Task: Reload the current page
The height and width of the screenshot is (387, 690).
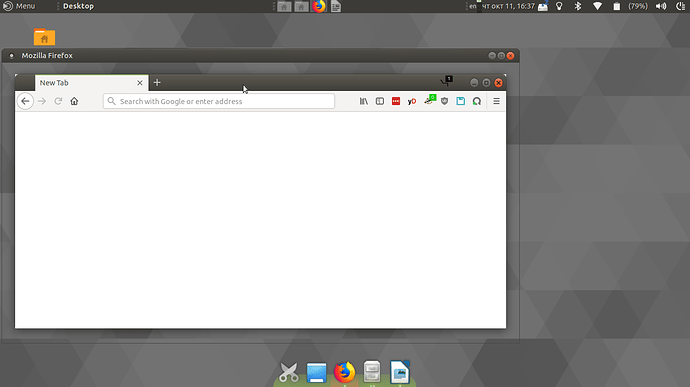Action: (58, 101)
